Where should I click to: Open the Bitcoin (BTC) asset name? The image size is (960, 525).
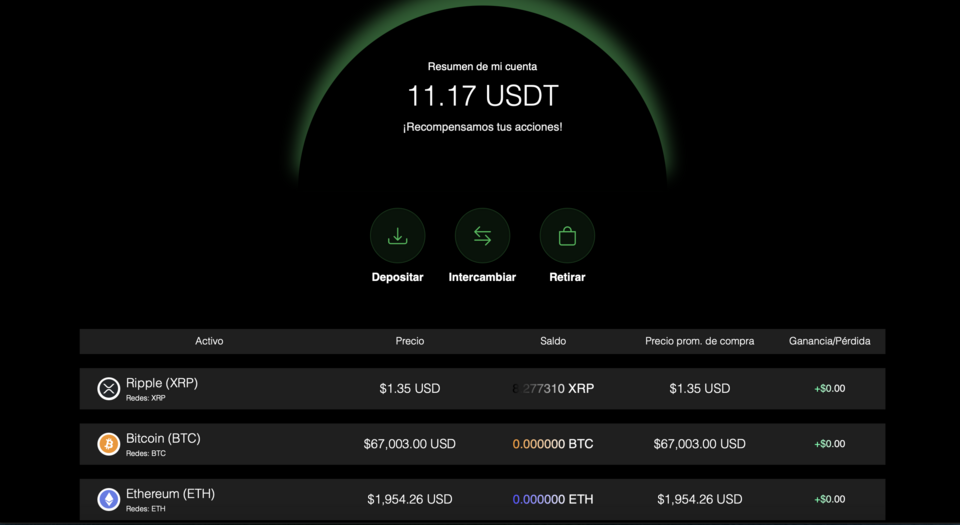tap(163, 438)
